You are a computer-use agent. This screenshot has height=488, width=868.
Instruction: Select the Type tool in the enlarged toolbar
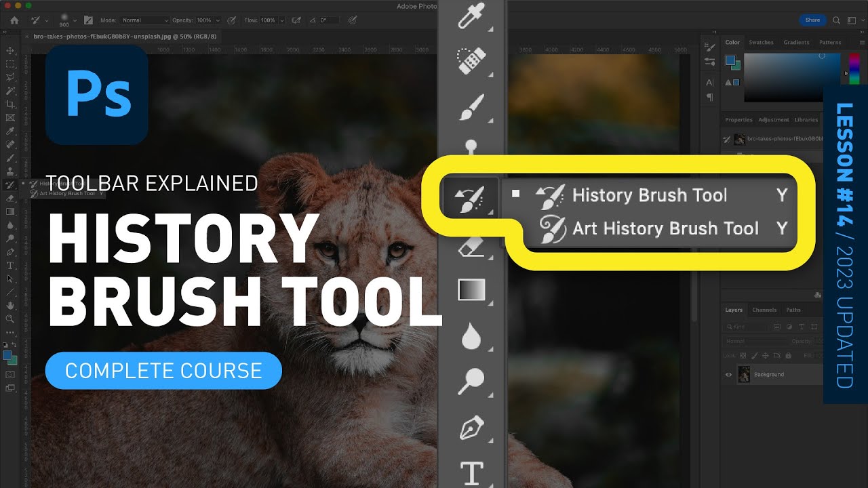[471, 473]
